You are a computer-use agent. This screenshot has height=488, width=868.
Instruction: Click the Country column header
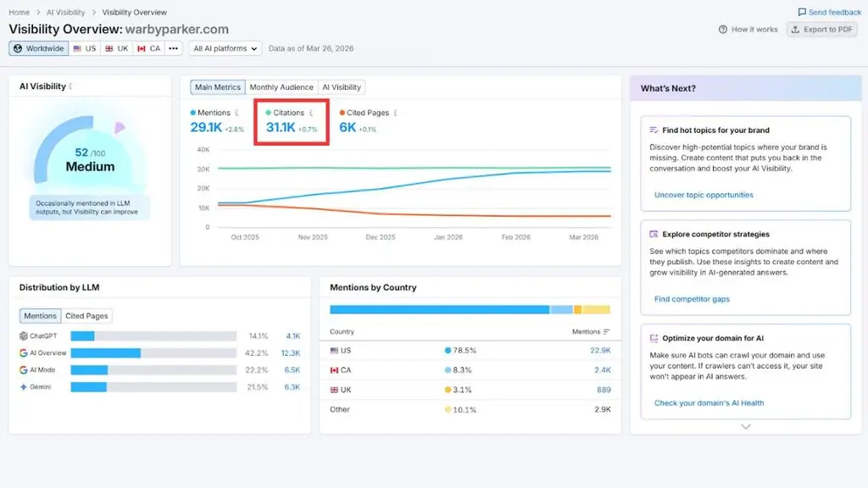click(342, 332)
